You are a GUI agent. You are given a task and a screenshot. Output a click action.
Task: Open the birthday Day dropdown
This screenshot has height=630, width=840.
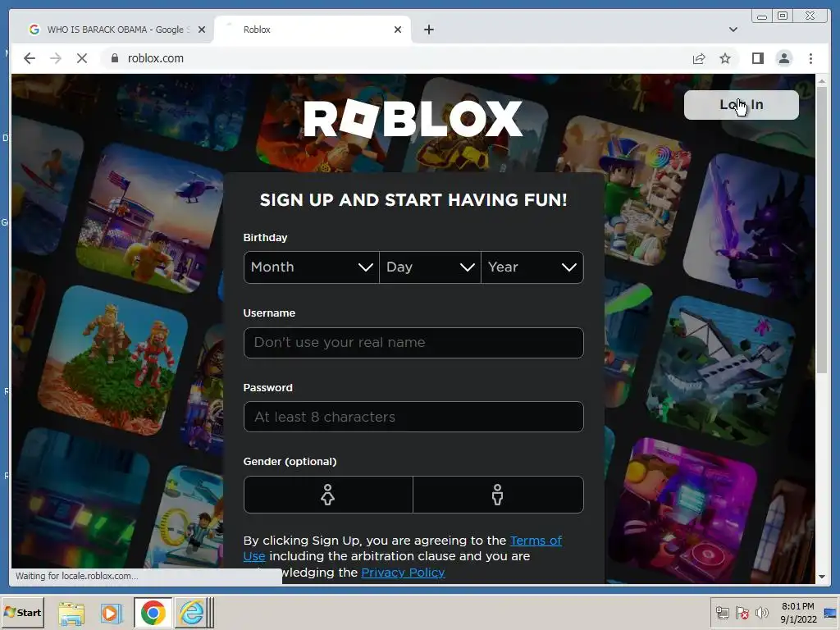coord(430,267)
